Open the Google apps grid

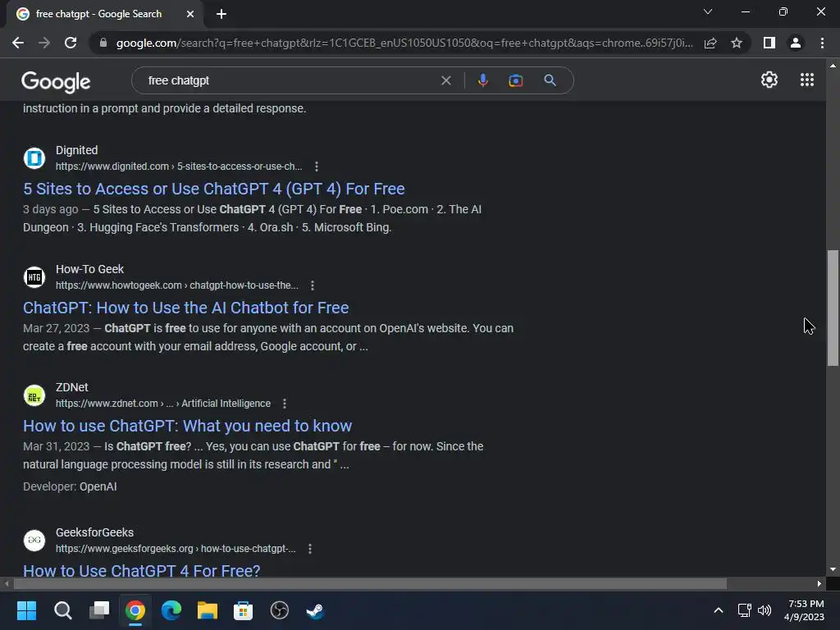tap(807, 80)
